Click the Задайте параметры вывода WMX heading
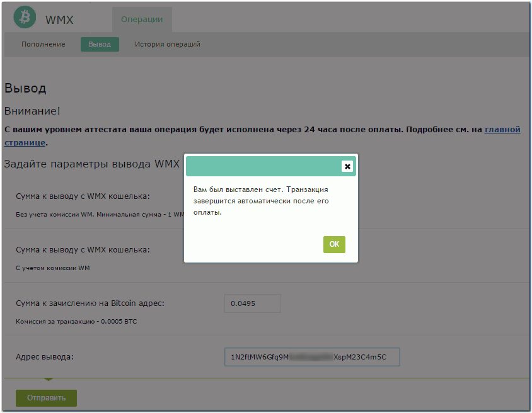Image resolution: width=532 pixels, height=413 pixels. click(91, 164)
